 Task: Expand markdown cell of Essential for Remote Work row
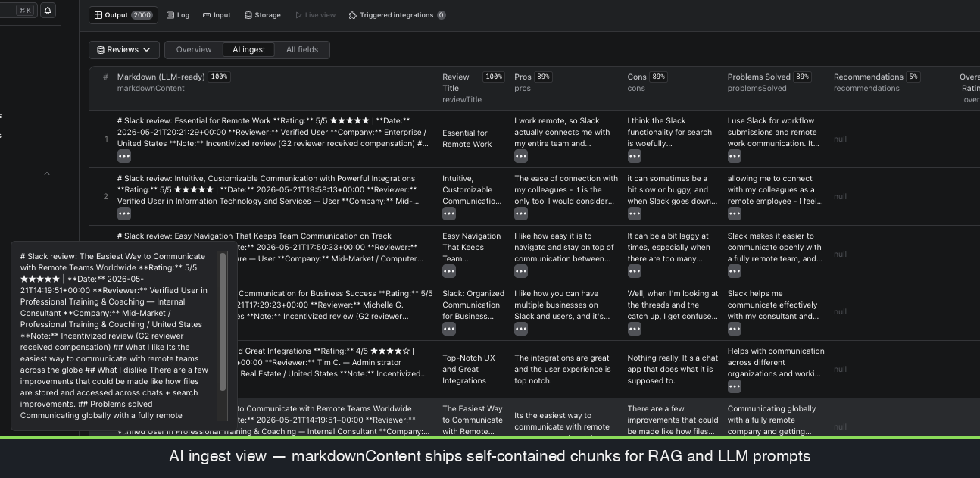point(124,156)
